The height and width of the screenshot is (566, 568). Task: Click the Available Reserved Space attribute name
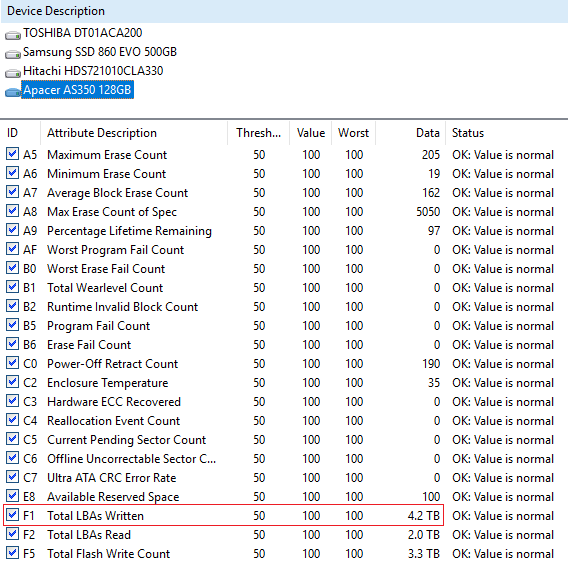[x=113, y=497]
